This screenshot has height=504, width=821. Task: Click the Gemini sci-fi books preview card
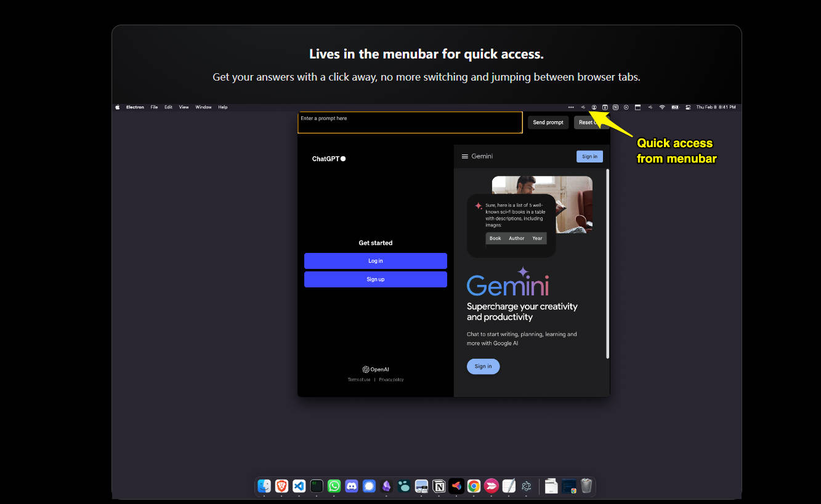coord(511,225)
